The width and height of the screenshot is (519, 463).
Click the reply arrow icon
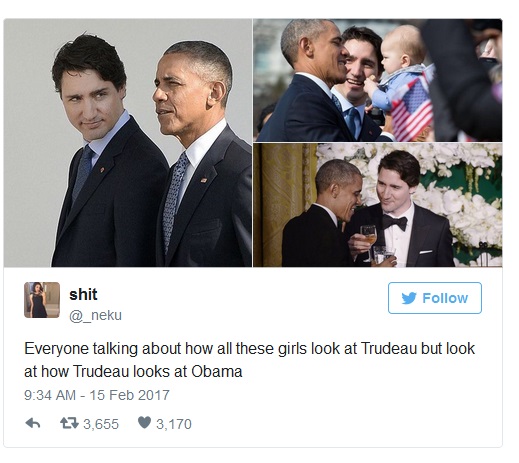33,423
